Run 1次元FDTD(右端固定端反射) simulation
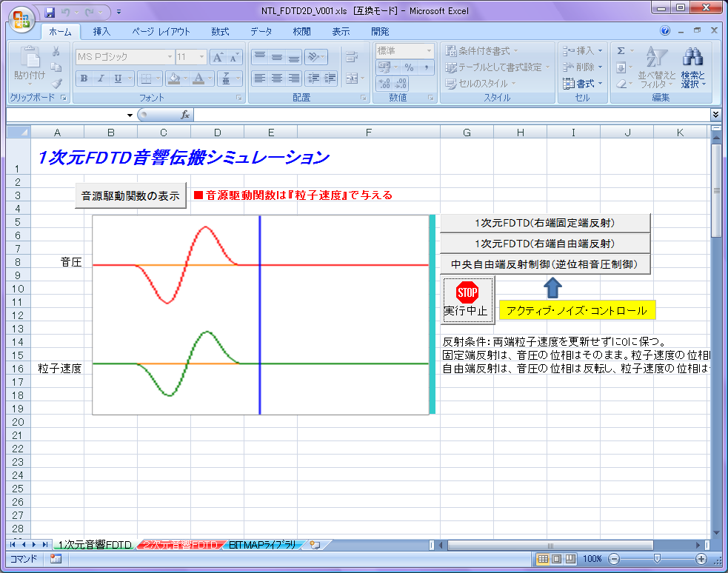The width and height of the screenshot is (728, 573). pos(545,223)
